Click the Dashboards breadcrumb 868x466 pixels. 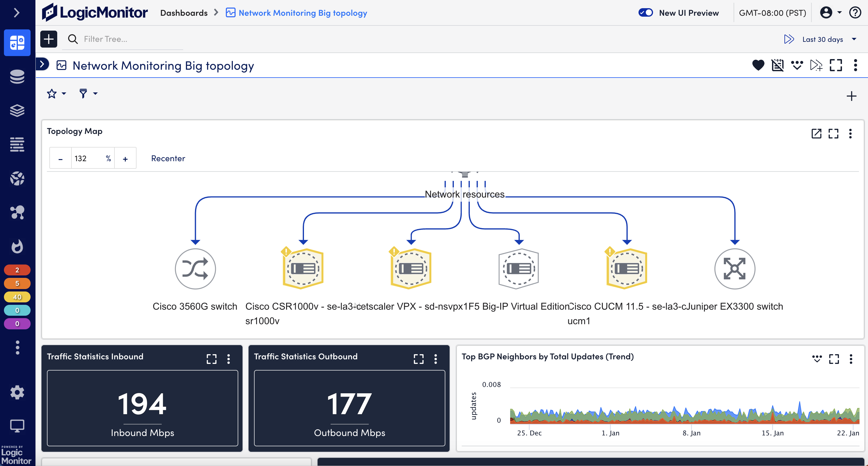184,13
